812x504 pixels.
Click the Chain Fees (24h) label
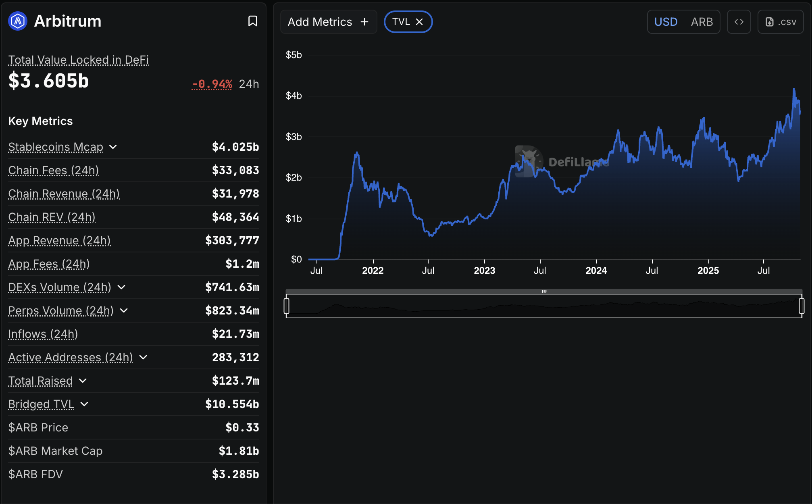point(53,170)
